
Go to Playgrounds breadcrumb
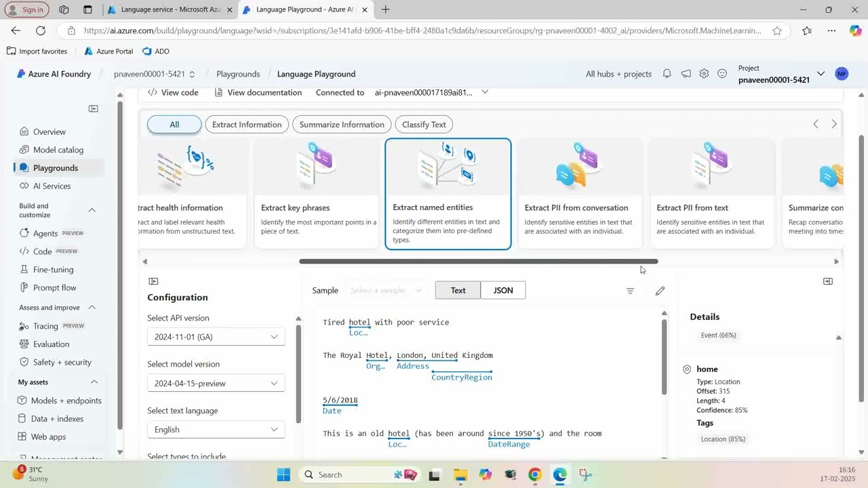pyautogui.click(x=238, y=74)
